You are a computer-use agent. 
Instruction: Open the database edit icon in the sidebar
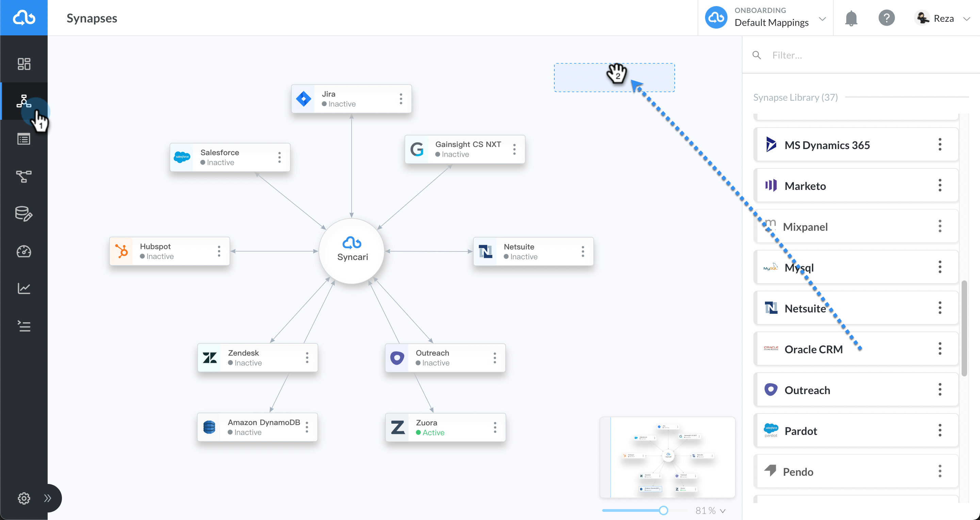(23, 214)
